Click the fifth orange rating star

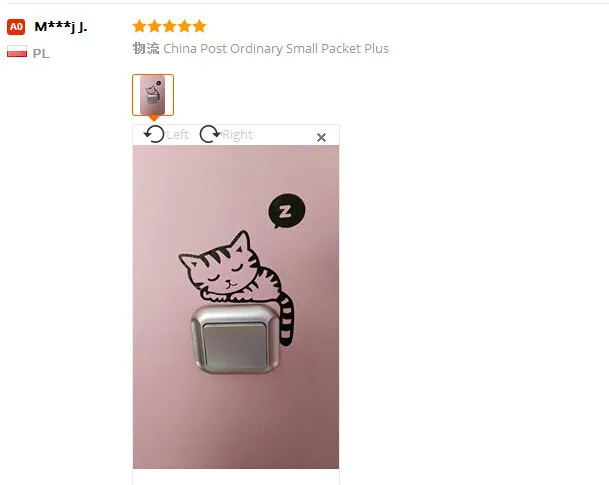(x=199, y=26)
